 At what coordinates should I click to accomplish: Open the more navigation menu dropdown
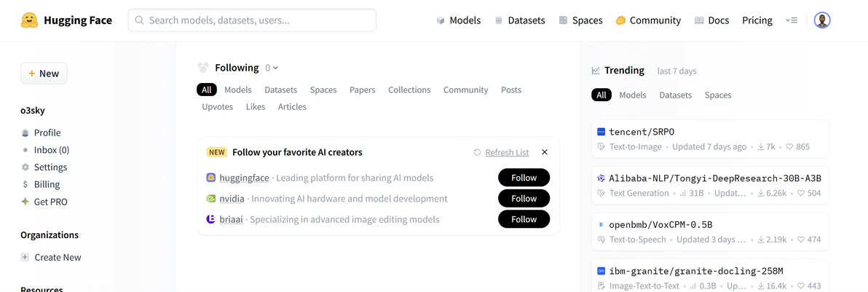point(791,20)
